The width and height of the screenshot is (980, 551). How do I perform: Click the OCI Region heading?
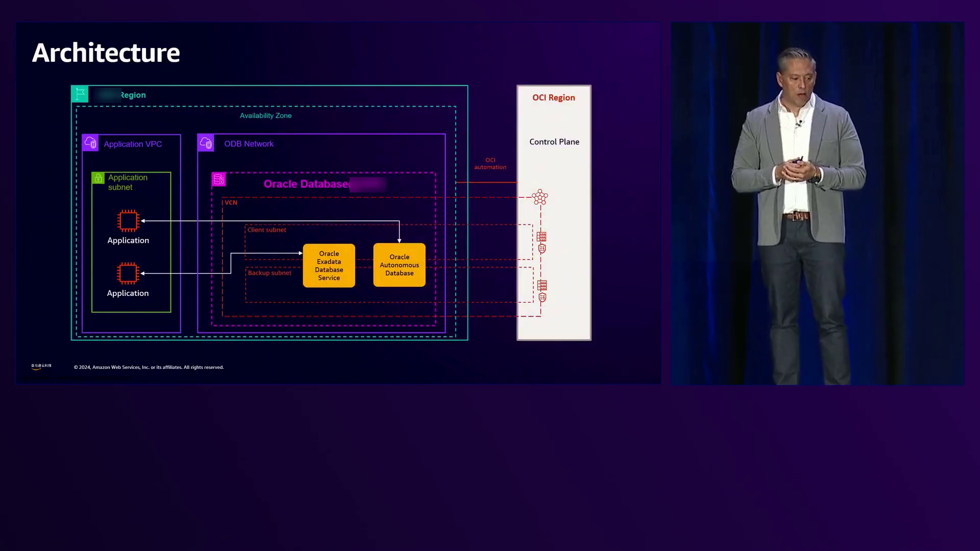[x=553, y=97]
